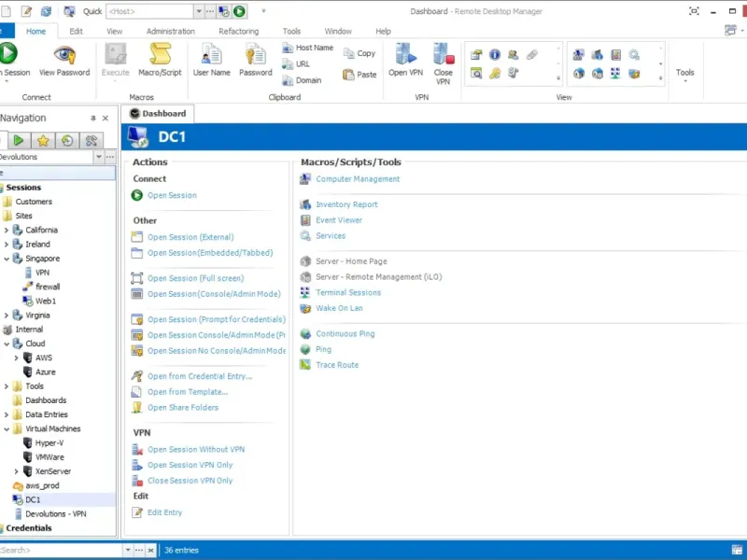Image resolution: width=747 pixels, height=560 pixels.
Task: Click the Event Viewer icon
Action: tap(305, 220)
